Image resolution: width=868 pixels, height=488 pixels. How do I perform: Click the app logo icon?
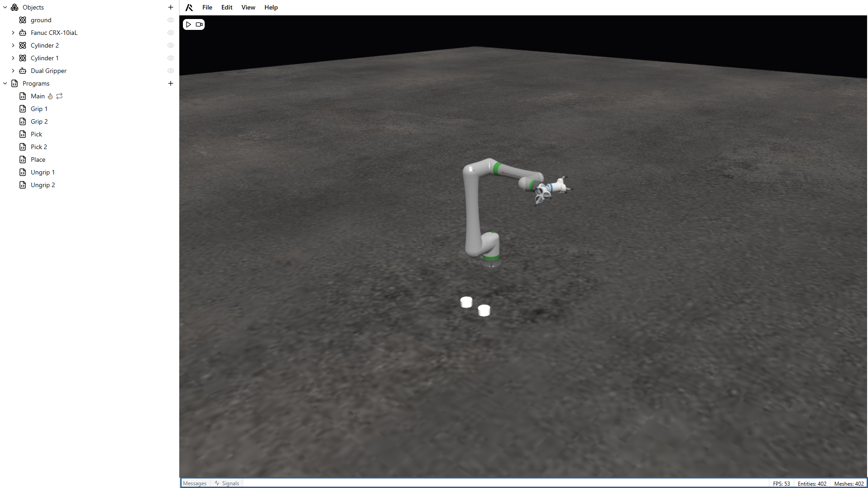point(189,7)
